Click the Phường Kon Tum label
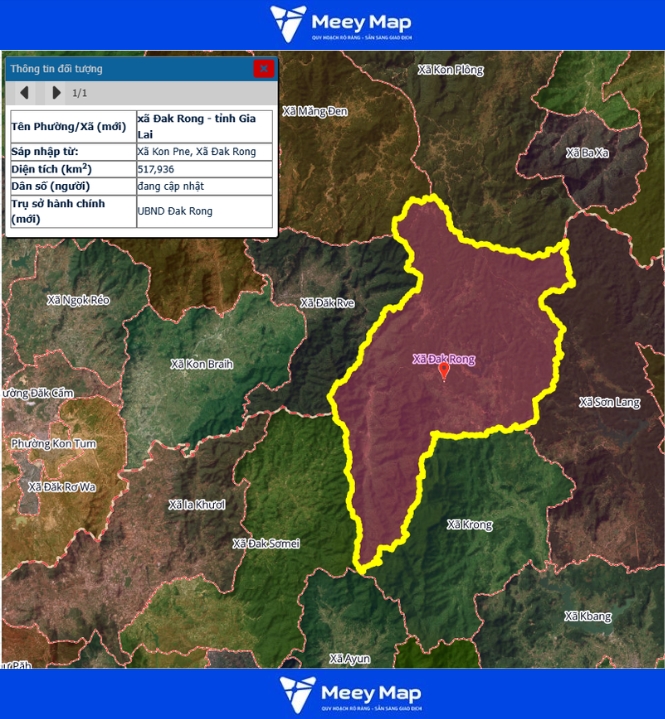Screen dimensions: 665x719 coord(50,443)
